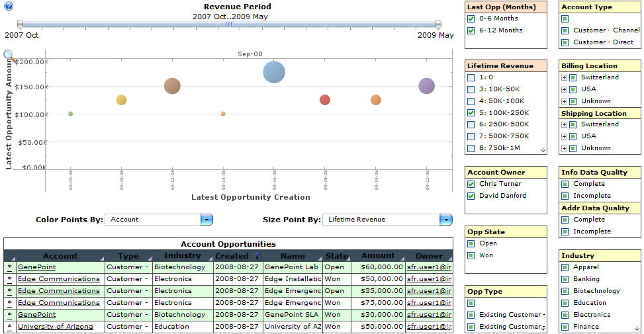Open owner link in the $60,000.00 row
This screenshot has width=644, height=334.
(x=429, y=267)
